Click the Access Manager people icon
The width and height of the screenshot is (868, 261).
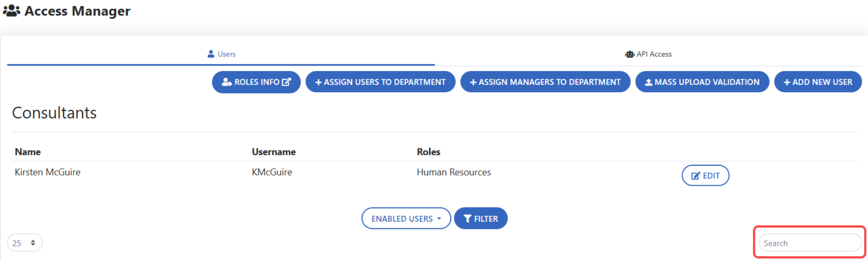point(11,11)
